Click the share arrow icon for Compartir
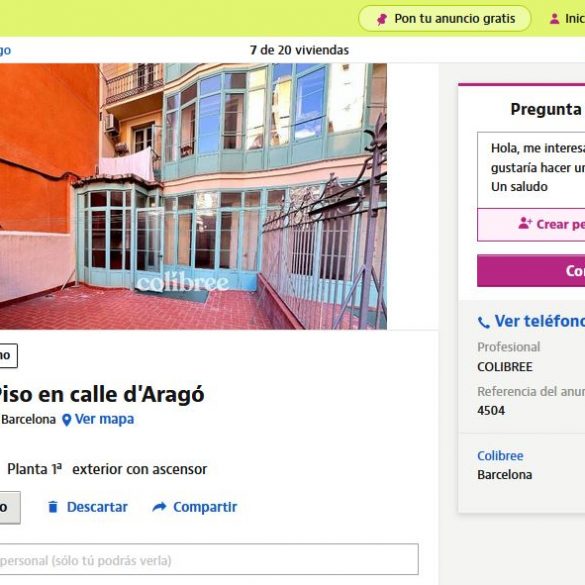 [x=159, y=507]
